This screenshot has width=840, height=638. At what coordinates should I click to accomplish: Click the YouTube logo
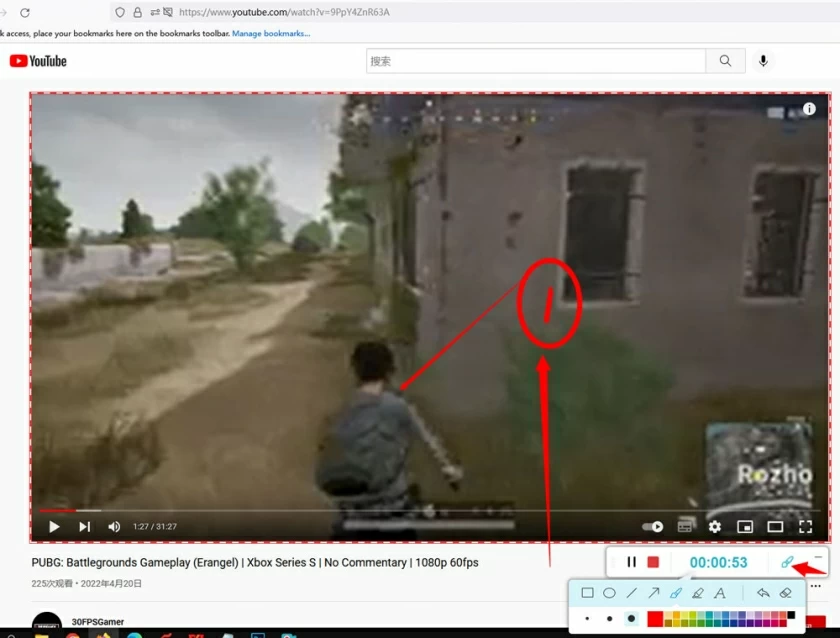pos(37,60)
